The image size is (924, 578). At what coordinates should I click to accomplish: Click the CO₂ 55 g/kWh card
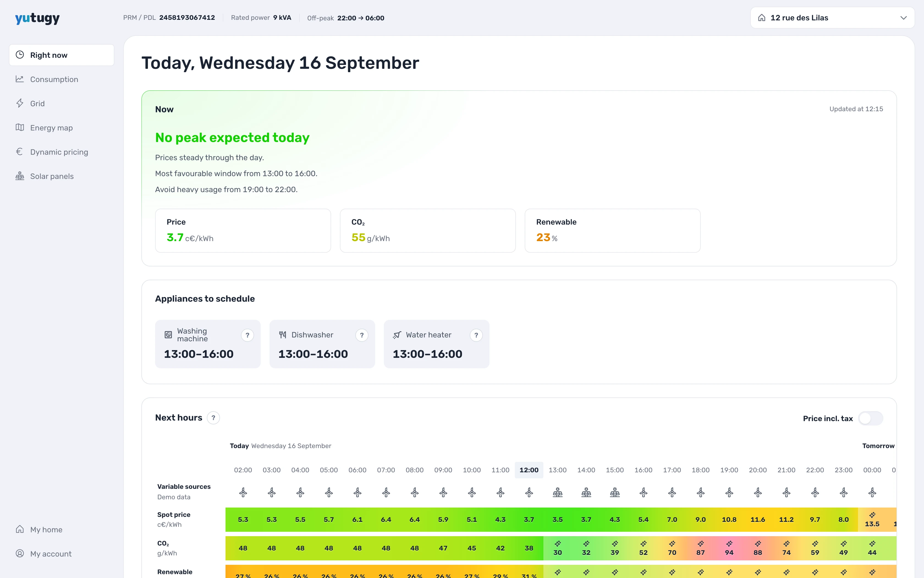click(x=428, y=231)
